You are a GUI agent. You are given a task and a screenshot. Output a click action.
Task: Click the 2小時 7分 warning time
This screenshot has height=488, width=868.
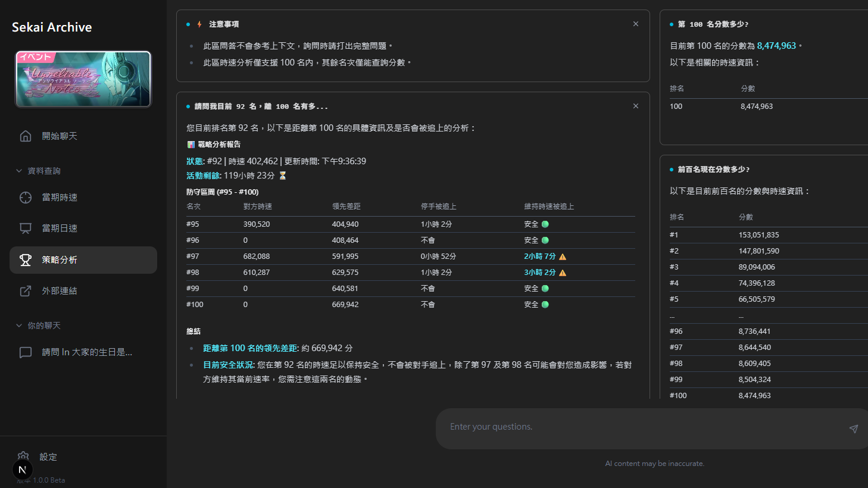pyautogui.click(x=539, y=256)
